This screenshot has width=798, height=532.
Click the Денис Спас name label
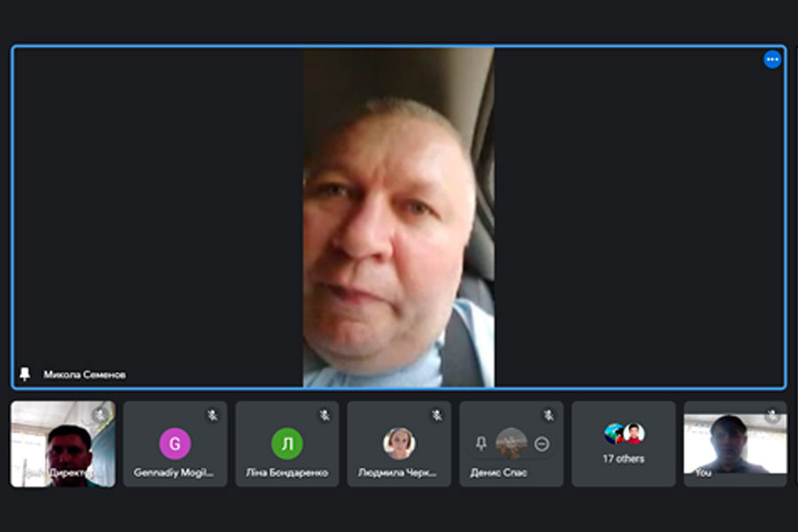click(x=498, y=473)
